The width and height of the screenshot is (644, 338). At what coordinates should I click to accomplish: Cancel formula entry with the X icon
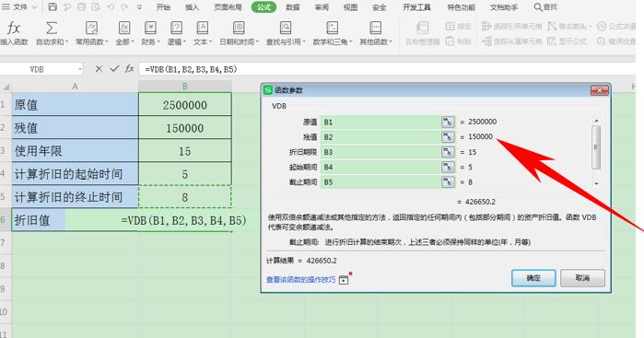[x=99, y=69]
